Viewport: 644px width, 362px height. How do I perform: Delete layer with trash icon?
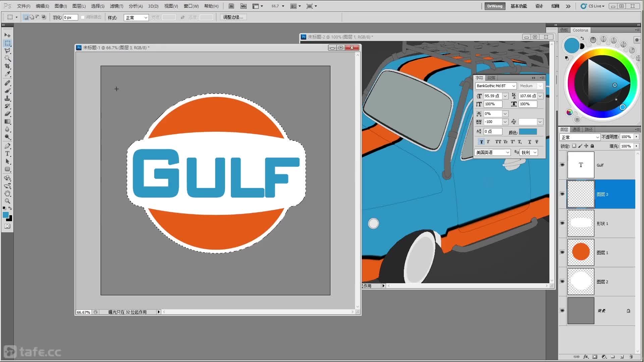point(631,357)
